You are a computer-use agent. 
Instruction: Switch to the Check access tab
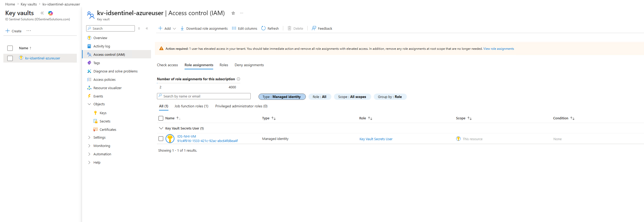pyautogui.click(x=167, y=65)
